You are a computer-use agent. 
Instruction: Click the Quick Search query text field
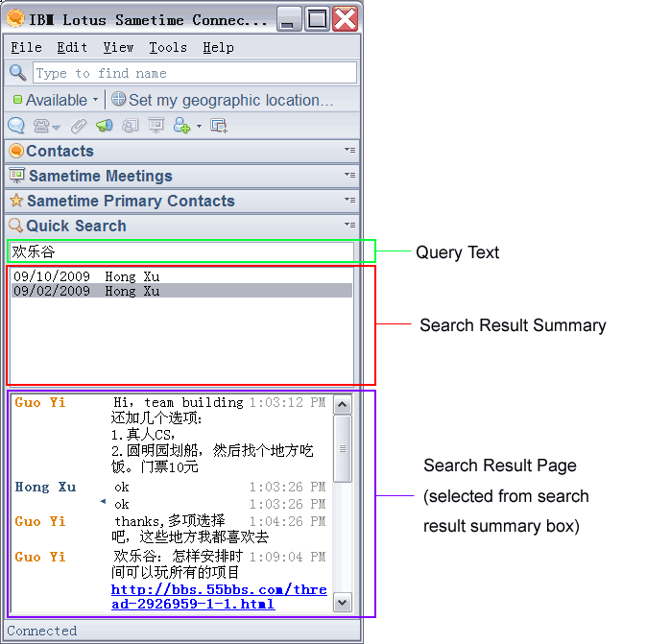[x=181, y=251]
